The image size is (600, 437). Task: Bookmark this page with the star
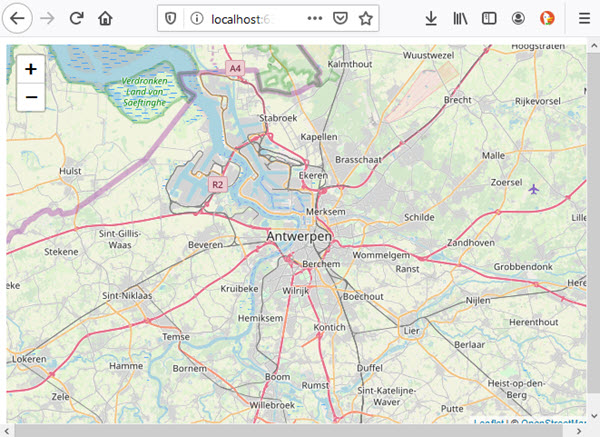366,18
